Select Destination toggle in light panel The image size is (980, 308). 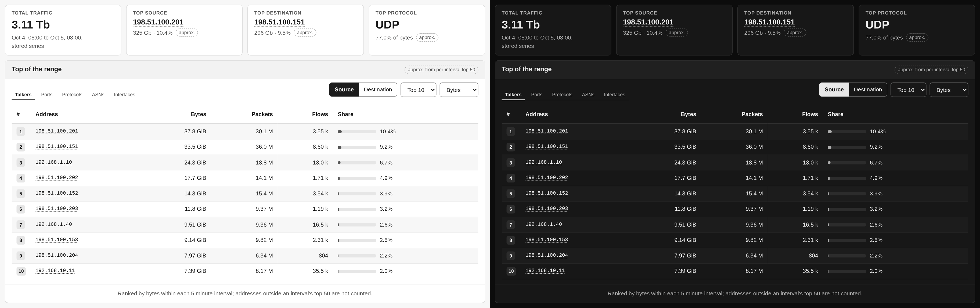pyautogui.click(x=378, y=89)
